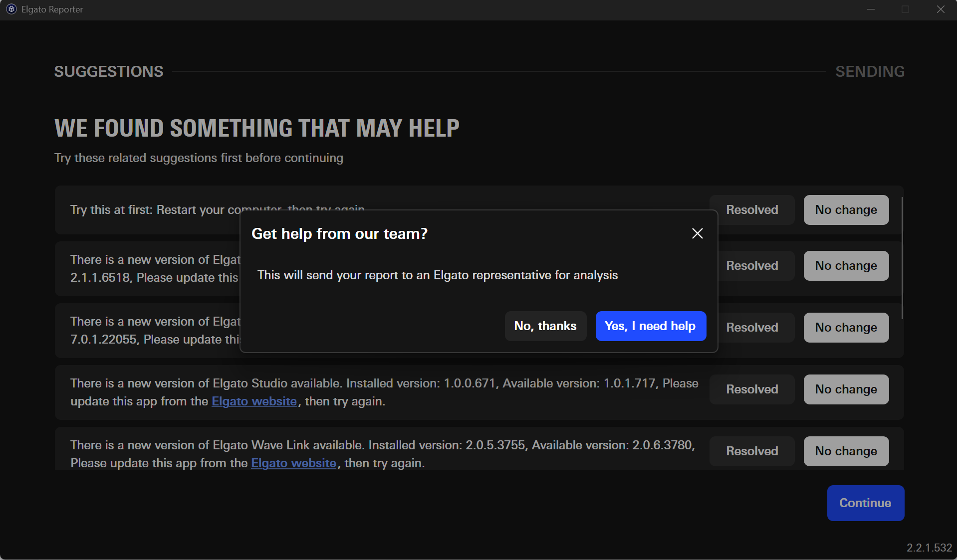Open the Elgato website link for Wave Link
This screenshot has width=957, height=560.
tap(293, 463)
